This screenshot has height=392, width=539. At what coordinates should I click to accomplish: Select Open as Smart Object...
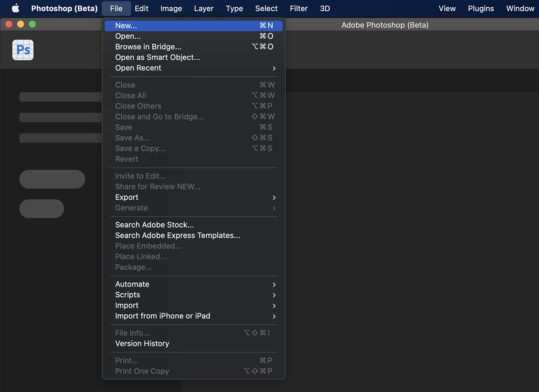[194, 57]
